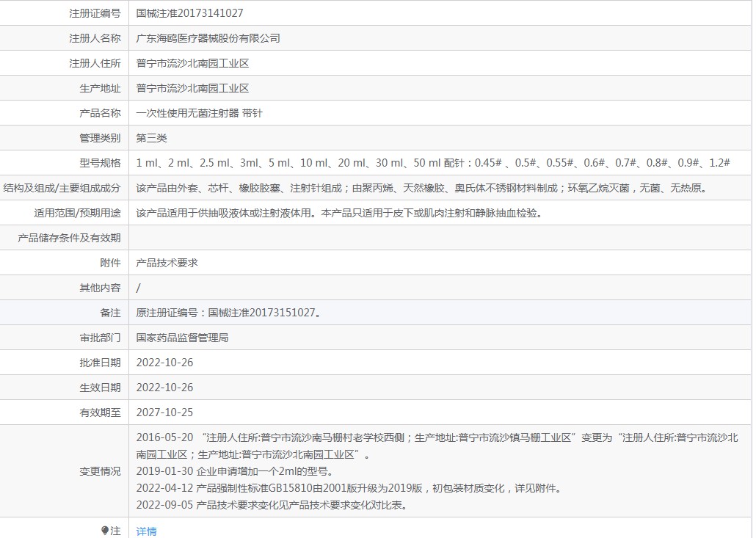Click the 注册人名称 row label
756x538 pixels.
(95, 38)
